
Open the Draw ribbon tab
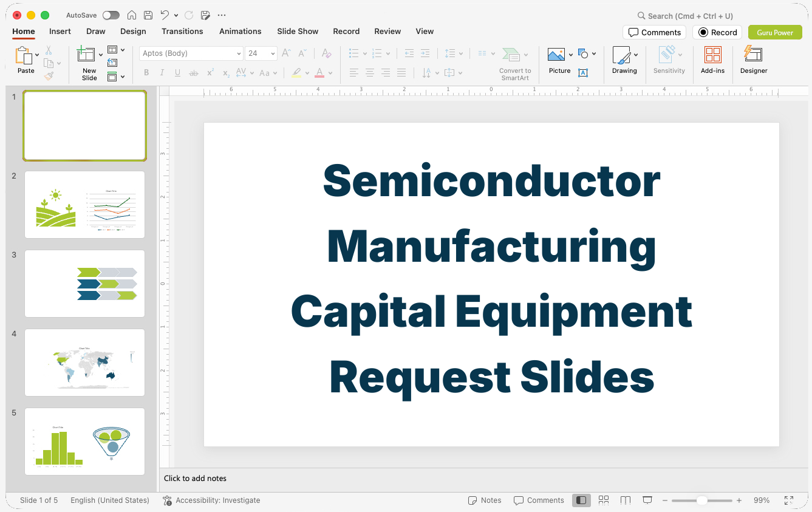point(96,32)
